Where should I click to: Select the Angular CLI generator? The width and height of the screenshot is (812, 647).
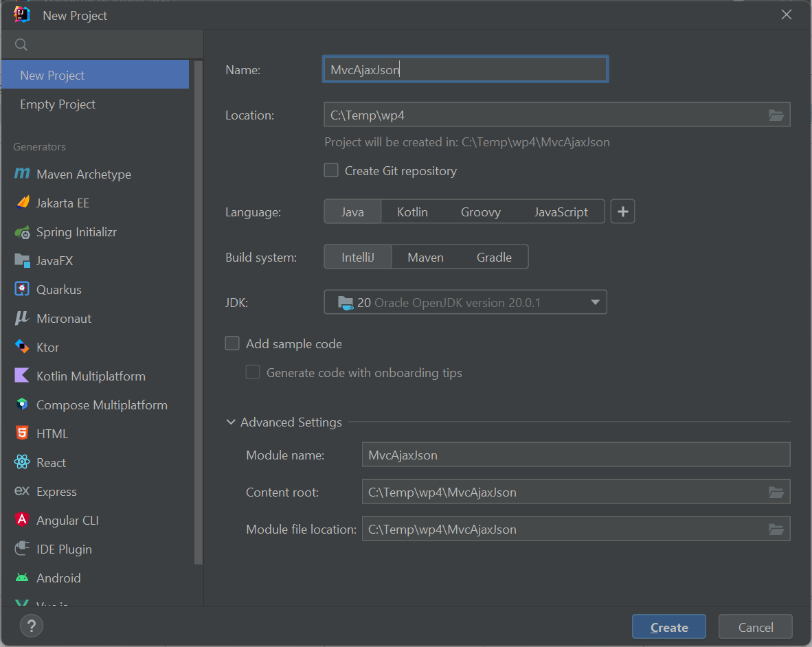(95, 520)
